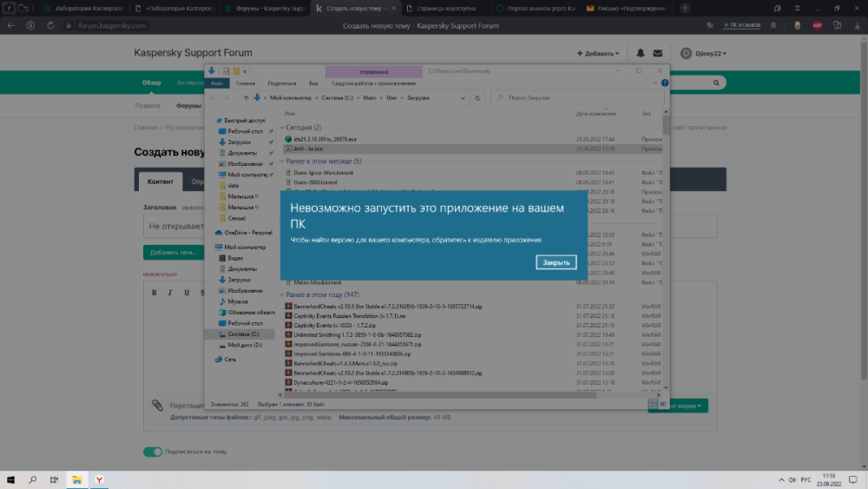Open Windows Start menu
This screenshot has height=489, width=868.
pos(10,479)
